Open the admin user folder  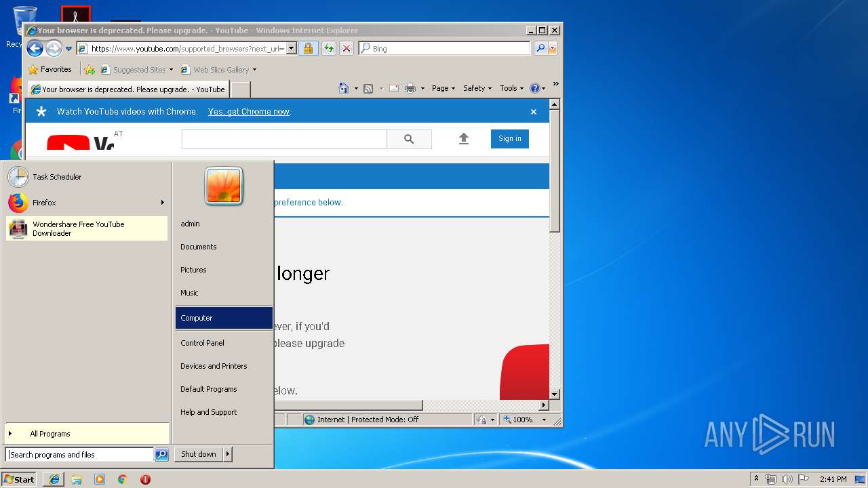click(224, 224)
